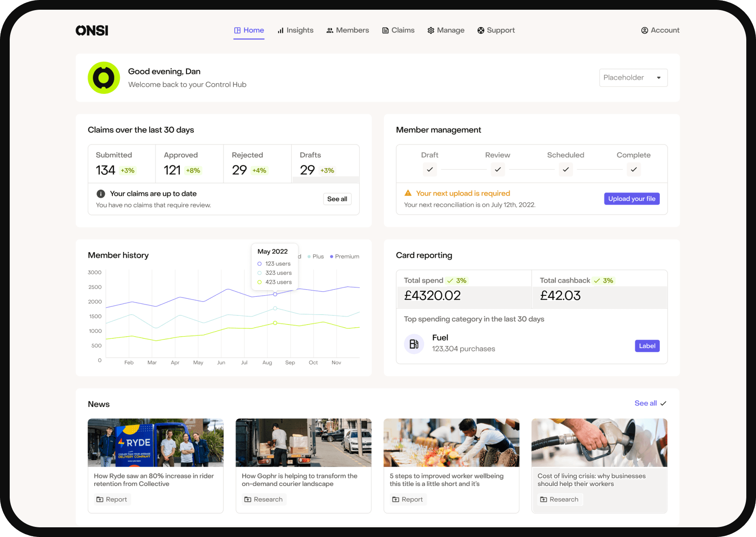Click the Label button for Fuel

point(647,346)
